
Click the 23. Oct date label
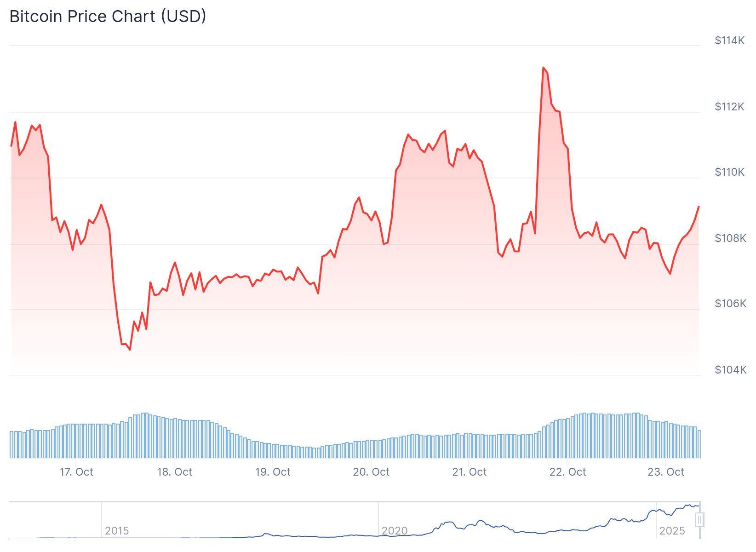point(666,472)
